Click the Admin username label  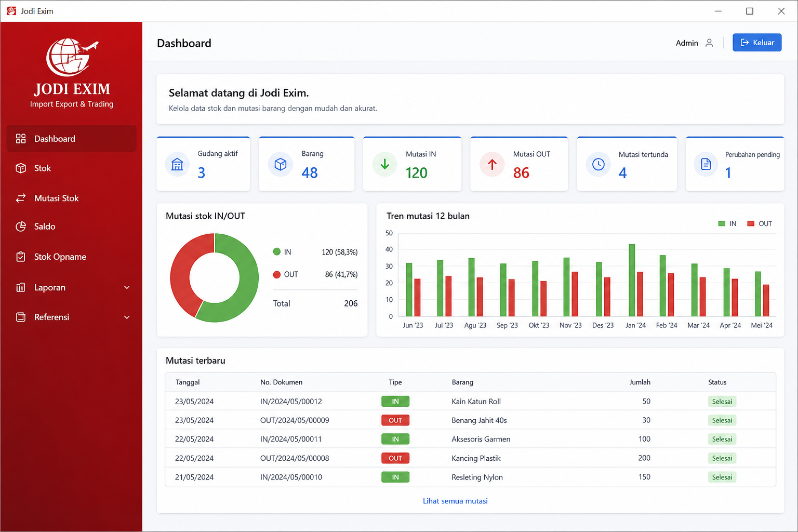[x=687, y=43]
